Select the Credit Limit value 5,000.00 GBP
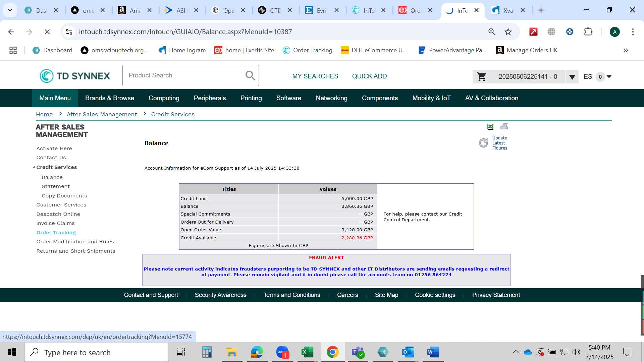 357,198
